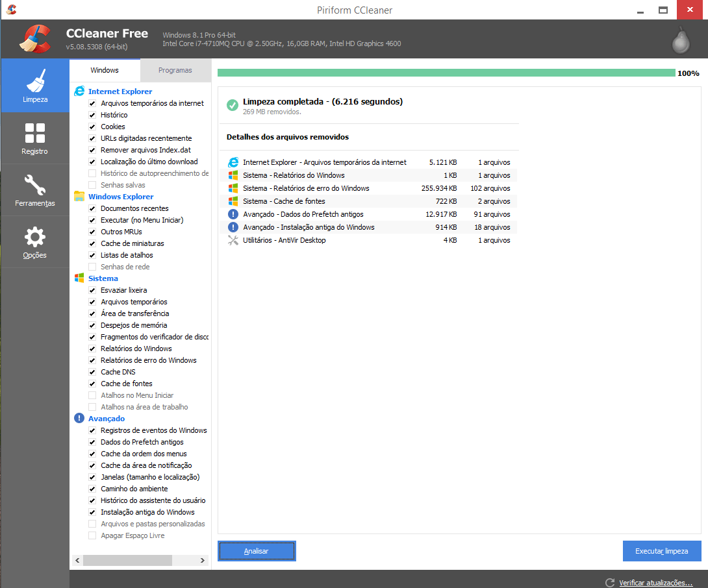Click the Windows logo beside Sistema - Cache de fontes

[233, 201]
